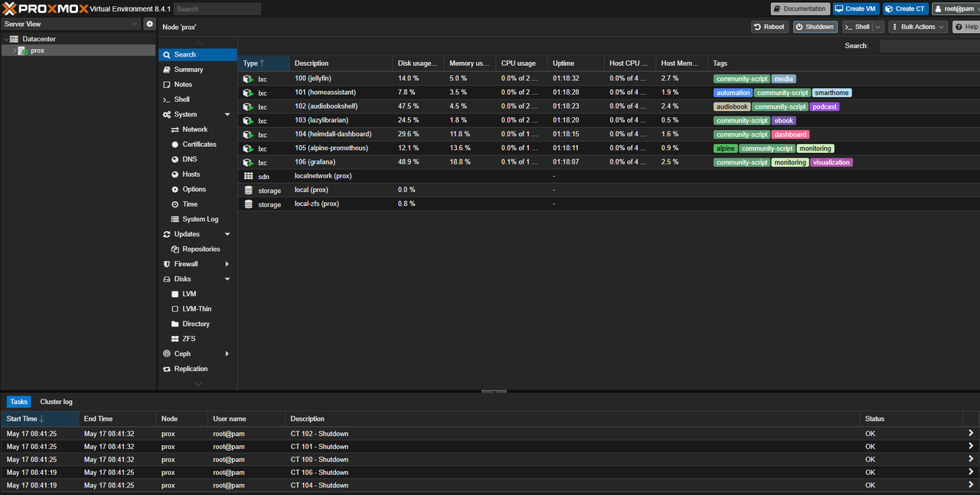Open the Hosts page
Screen dimensions: 980x495
(191, 174)
